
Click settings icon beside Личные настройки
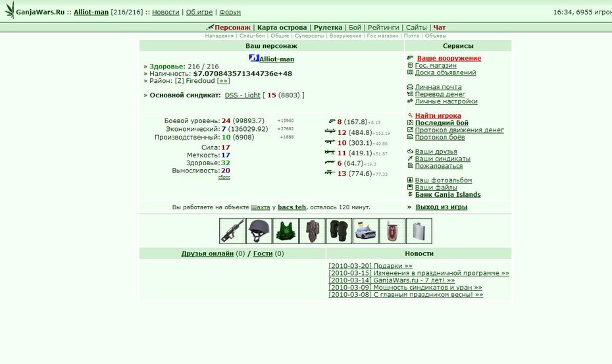click(x=410, y=101)
